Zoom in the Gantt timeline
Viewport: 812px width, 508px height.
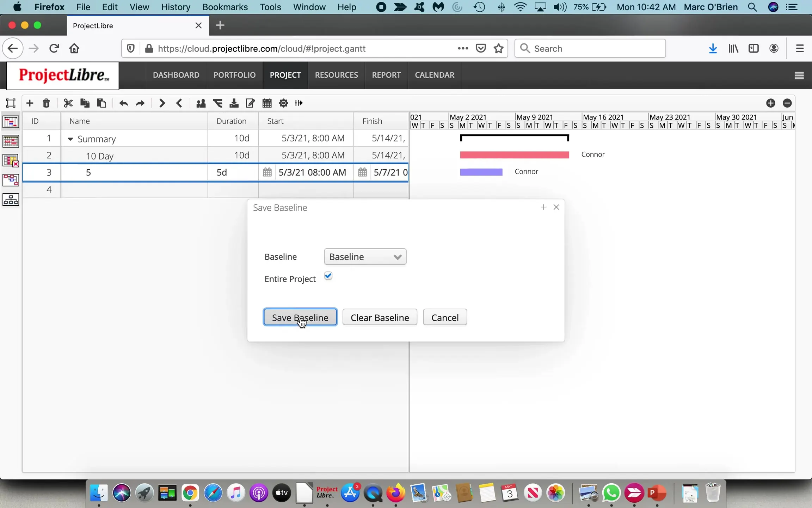(770, 103)
